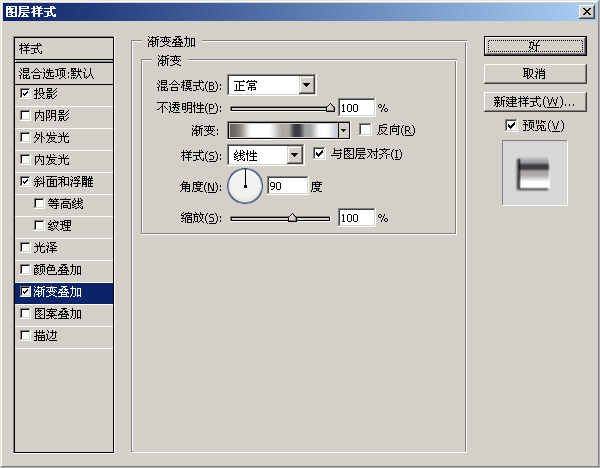600x468 pixels.
Task: Click the 缩放 slider handle
Action: tap(292, 218)
